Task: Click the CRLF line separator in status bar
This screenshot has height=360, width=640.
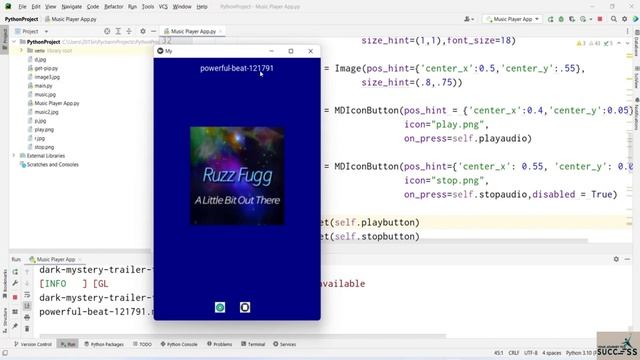Action: click(514, 353)
